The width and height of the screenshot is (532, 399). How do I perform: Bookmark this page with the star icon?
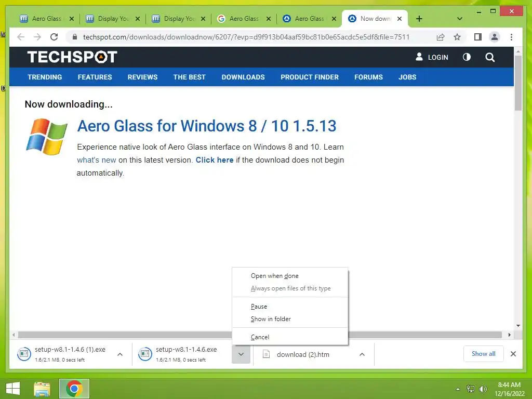(x=457, y=37)
